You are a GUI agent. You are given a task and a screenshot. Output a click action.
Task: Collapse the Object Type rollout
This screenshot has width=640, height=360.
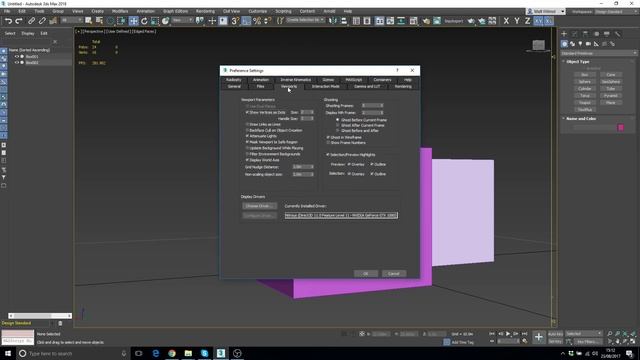coord(578,62)
